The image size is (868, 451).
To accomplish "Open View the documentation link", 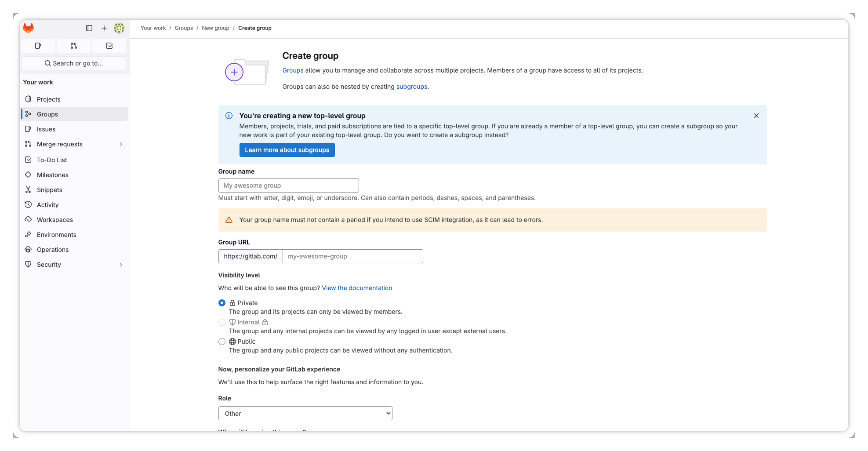I will [357, 288].
